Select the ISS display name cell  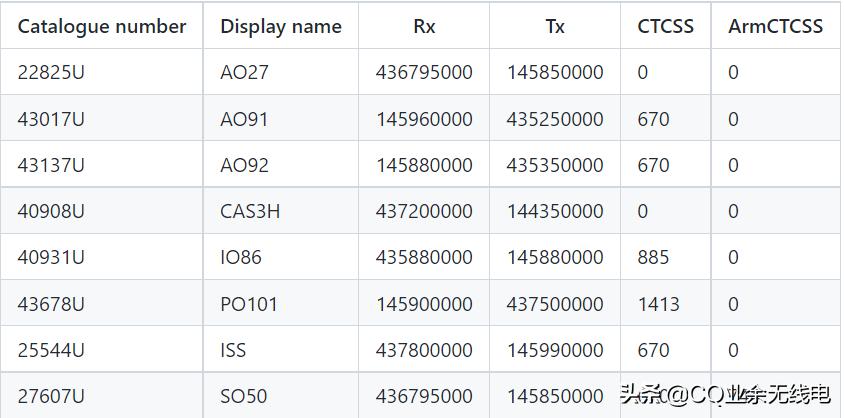[x=233, y=350]
